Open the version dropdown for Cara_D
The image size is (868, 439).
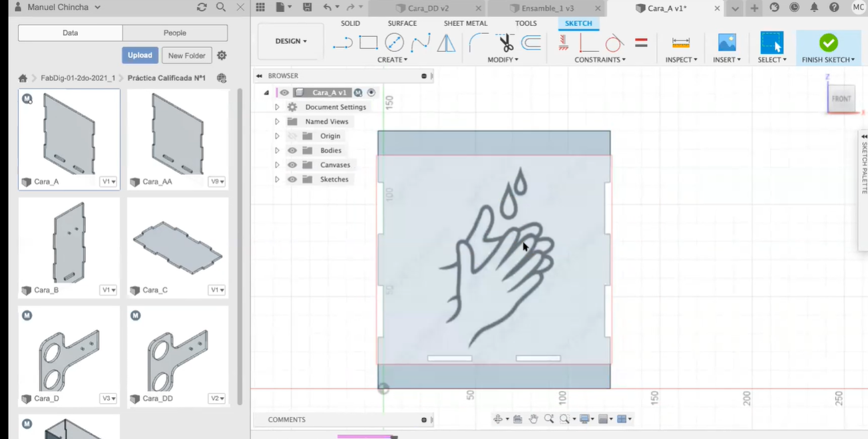108,398
